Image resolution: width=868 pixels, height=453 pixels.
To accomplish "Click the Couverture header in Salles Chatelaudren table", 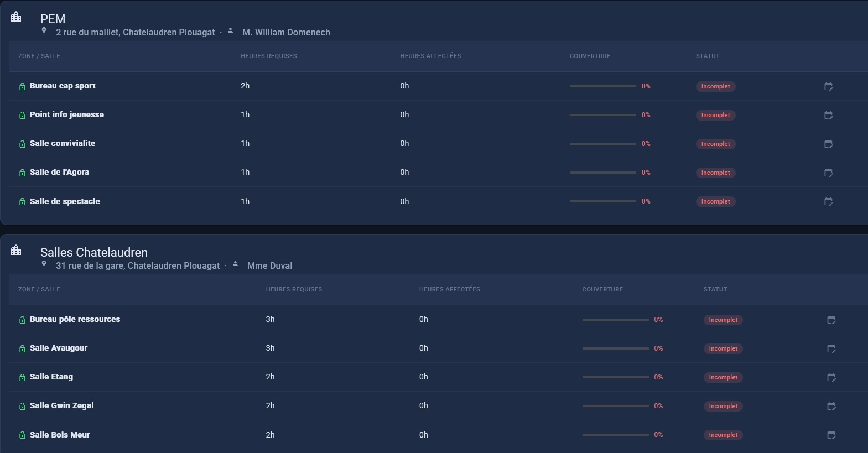I will pyautogui.click(x=602, y=289).
